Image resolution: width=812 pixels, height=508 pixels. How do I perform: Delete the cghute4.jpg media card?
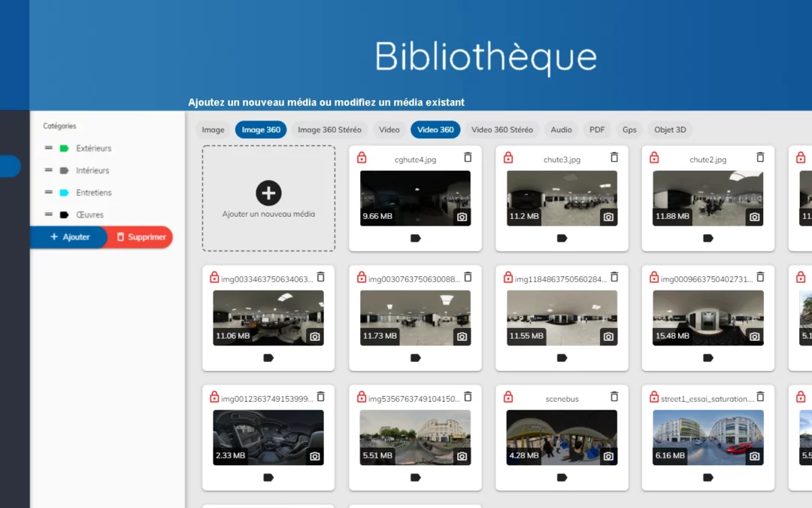468,157
